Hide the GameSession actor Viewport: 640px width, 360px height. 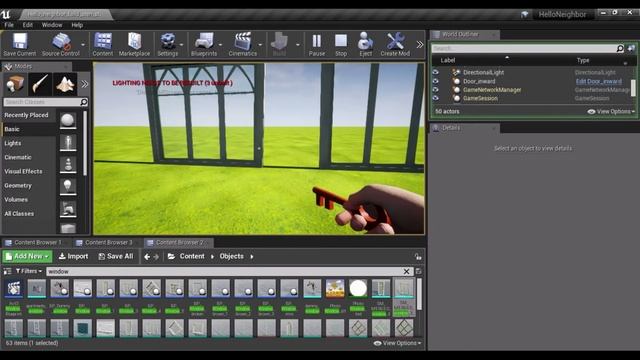(436, 98)
